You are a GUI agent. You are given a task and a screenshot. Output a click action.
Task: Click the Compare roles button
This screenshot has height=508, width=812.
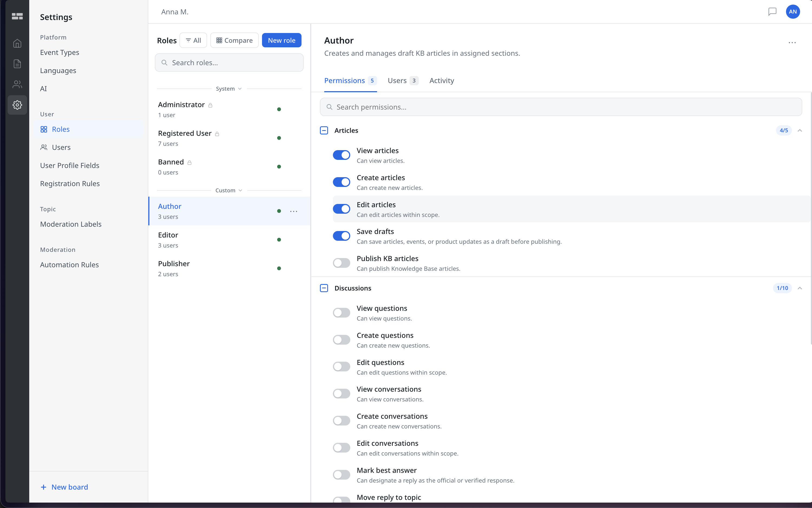[234, 40]
